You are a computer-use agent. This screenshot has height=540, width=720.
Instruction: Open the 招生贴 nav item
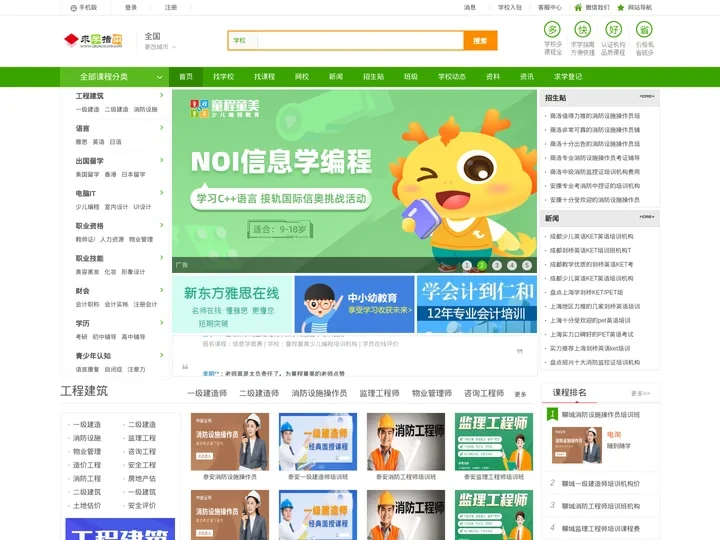(373, 77)
